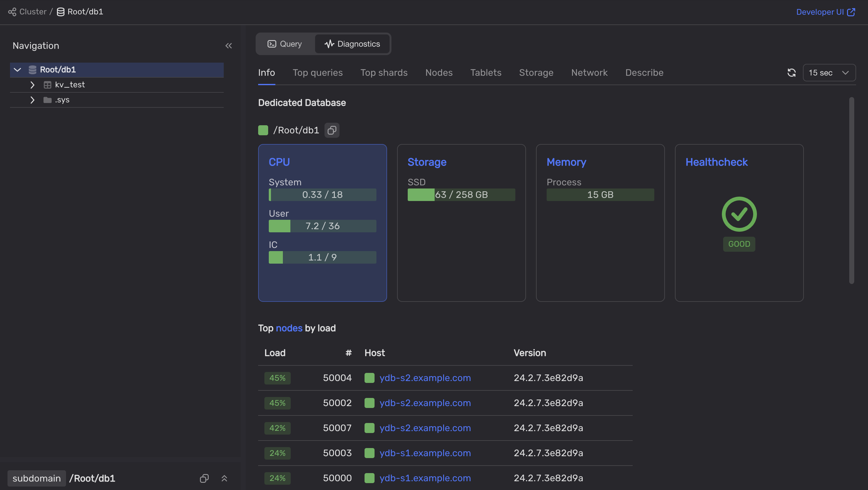Select Diagnostics mode button
868x490 pixels.
tap(352, 44)
